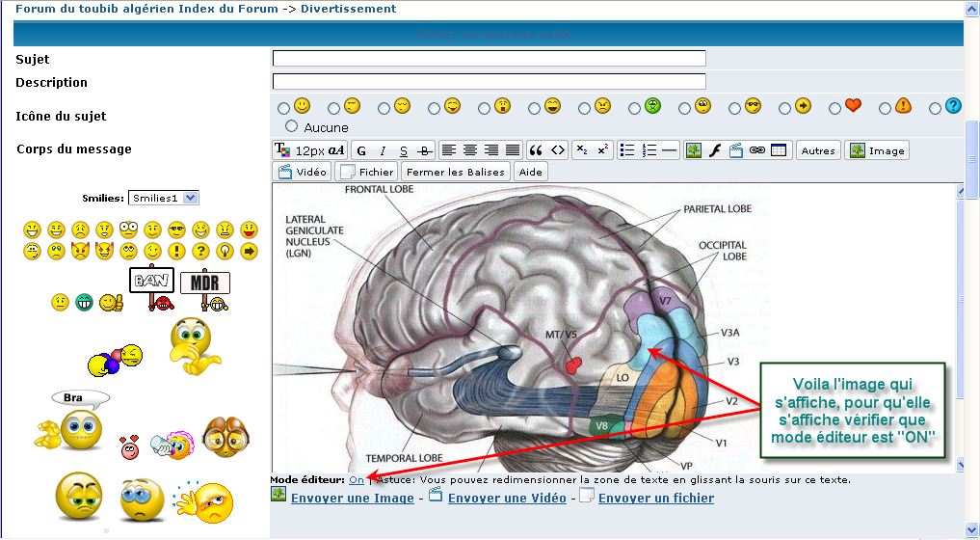Open the text color picker tool
The image size is (980, 540).
[282, 150]
